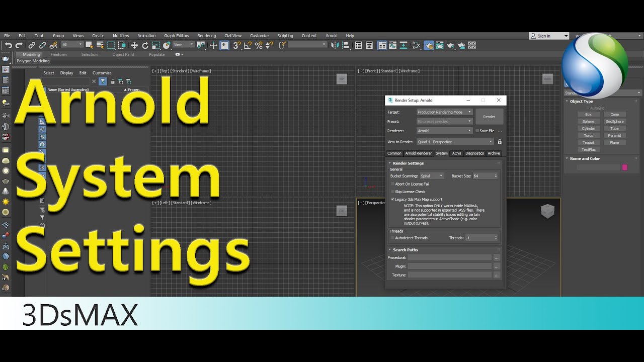Toggle the View to Render lock icon
Image resolution: width=644 pixels, height=362 pixels.
click(x=500, y=142)
